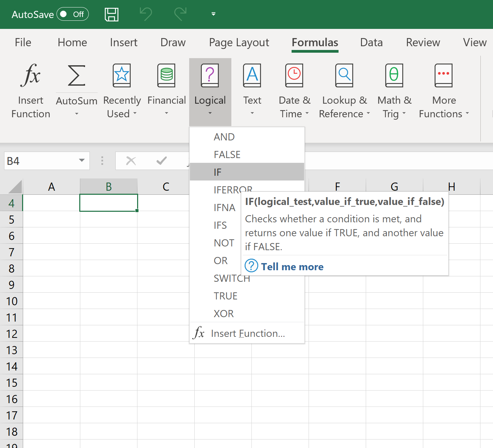Open Math & Trig functions
This screenshot has height=448, width=493.
(394, 90)
